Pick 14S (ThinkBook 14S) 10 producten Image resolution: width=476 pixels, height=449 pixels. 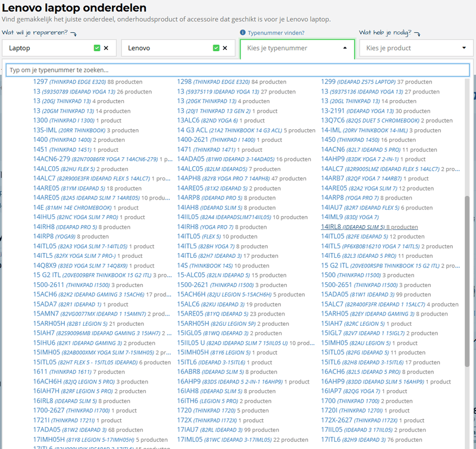tap(223, 266)
